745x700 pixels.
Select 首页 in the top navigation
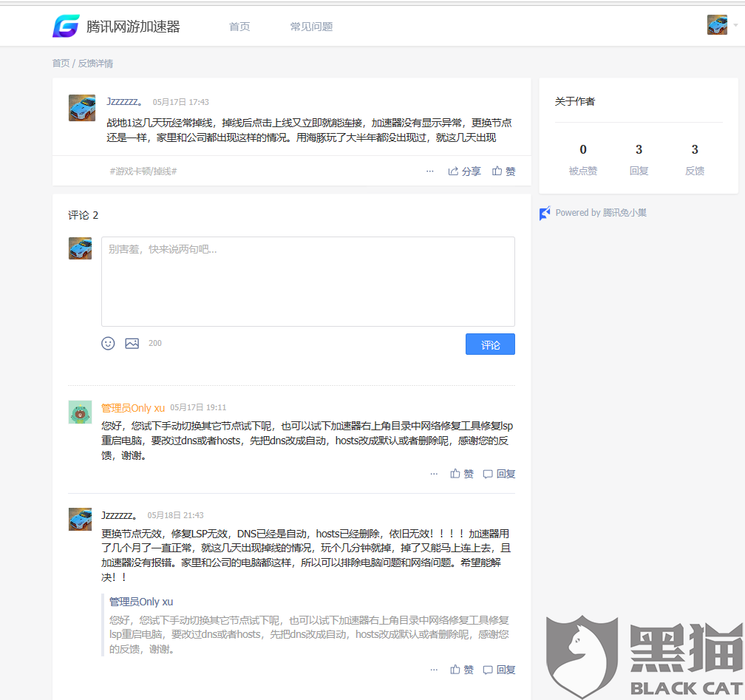(x=239, y=26)
